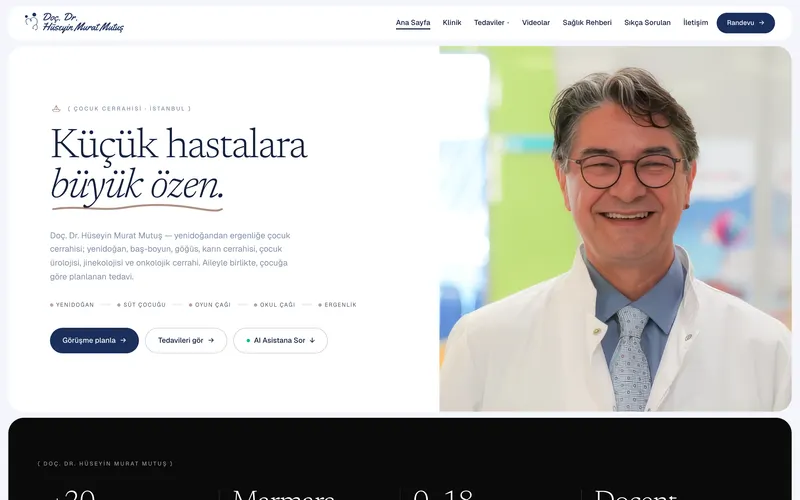Click the Tedavileri gör button
800x500 pixels.
point(186,340)
